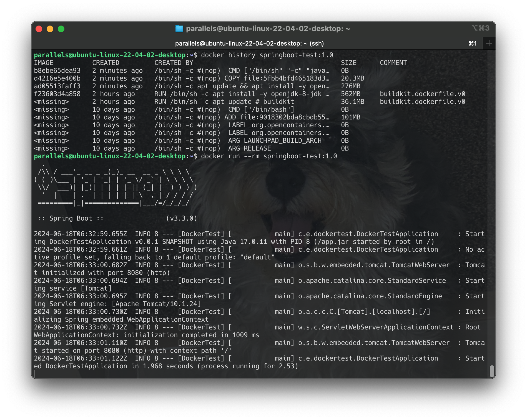527x420 pixels.
Task: Click the green zoom window button
Action: [61, 29]
